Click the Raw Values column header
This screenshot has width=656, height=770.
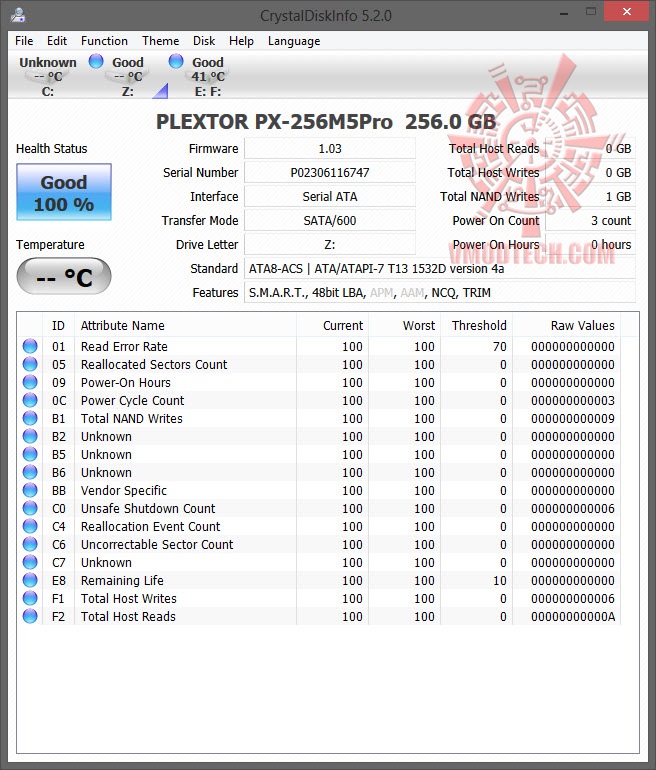coord(566,326)
